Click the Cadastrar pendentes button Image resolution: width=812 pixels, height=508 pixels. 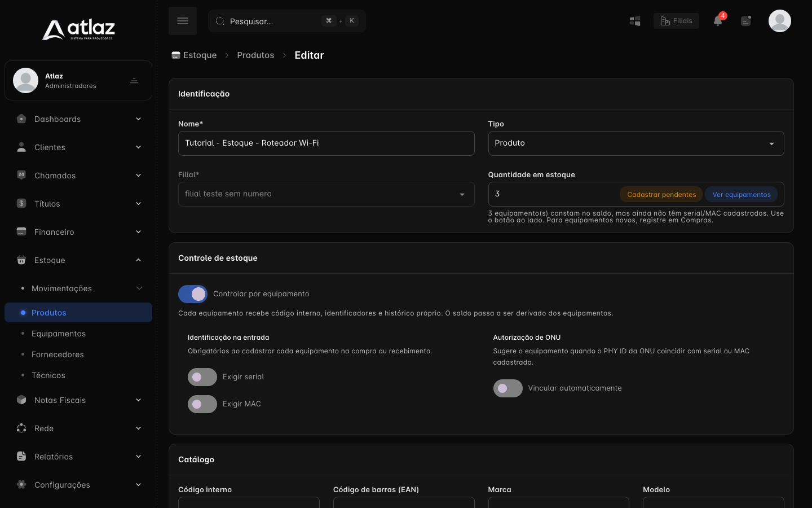661,195
